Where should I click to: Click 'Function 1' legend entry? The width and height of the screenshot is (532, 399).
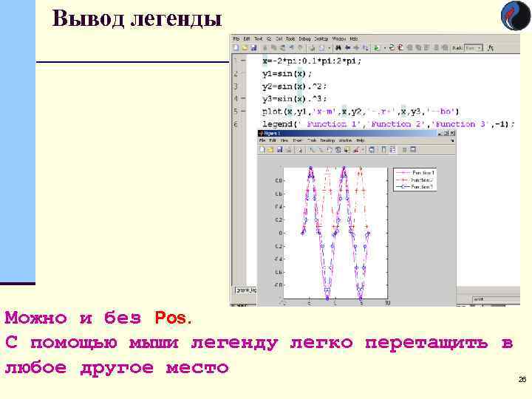(x=423, y=173)
